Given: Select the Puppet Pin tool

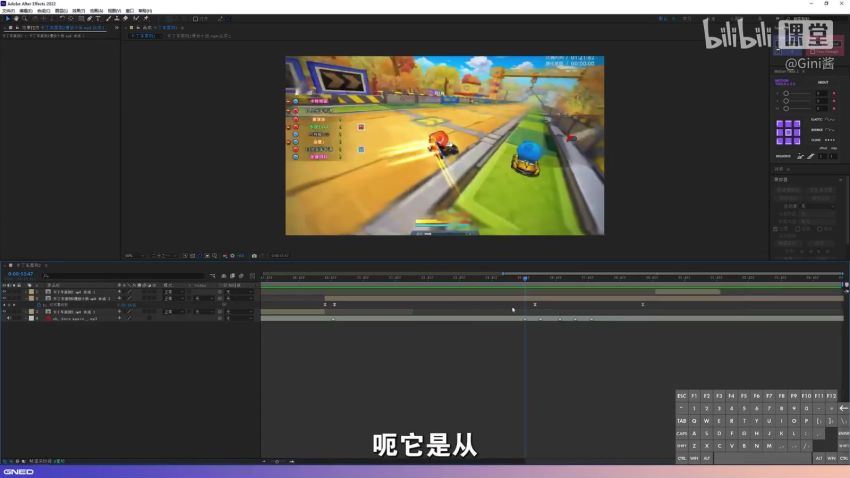Looking at the screenshot, I should coord(146,18).
